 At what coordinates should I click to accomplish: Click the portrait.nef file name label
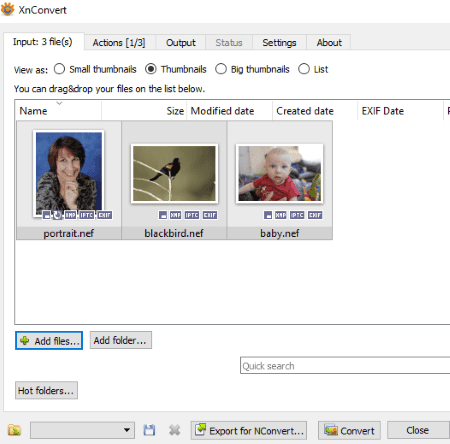pyautogui.click(x=69, y=233)
